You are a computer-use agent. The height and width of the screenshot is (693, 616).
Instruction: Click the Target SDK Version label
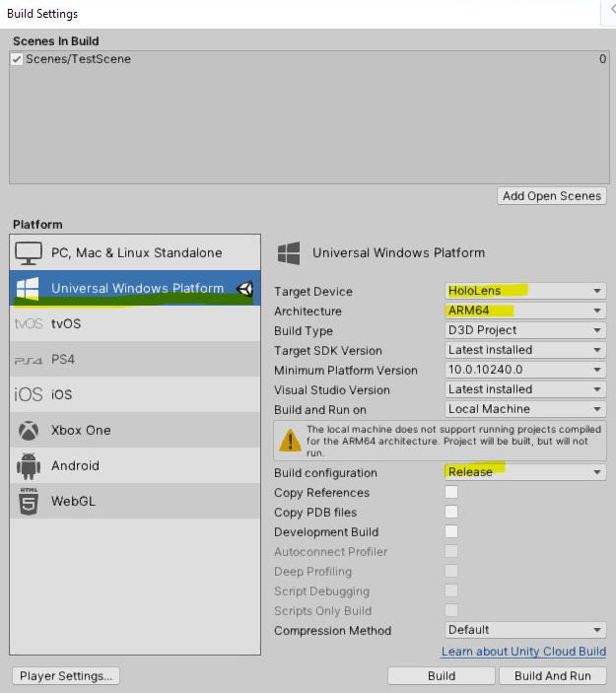click(328, 351)
